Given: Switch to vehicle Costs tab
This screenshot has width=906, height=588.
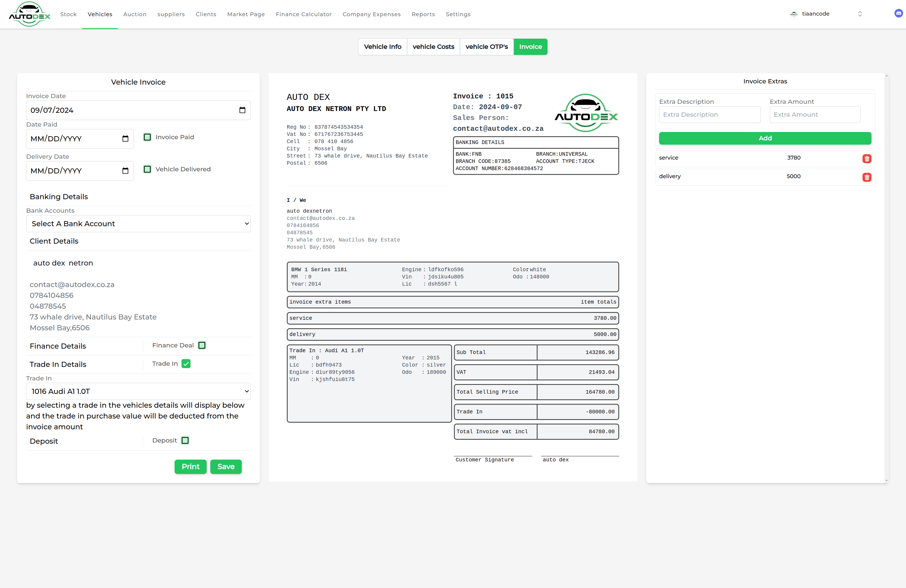Looking at the screenshot, I should 433,47.
